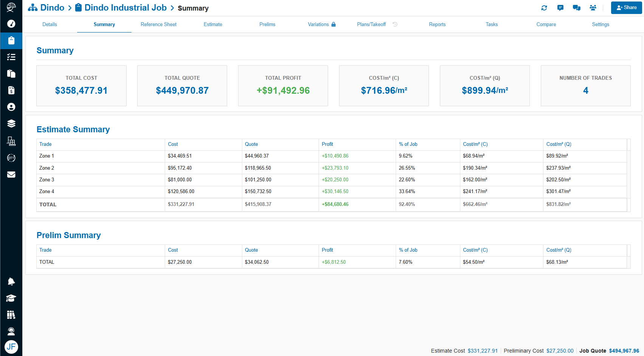Click the Share button

pos(626,8)
